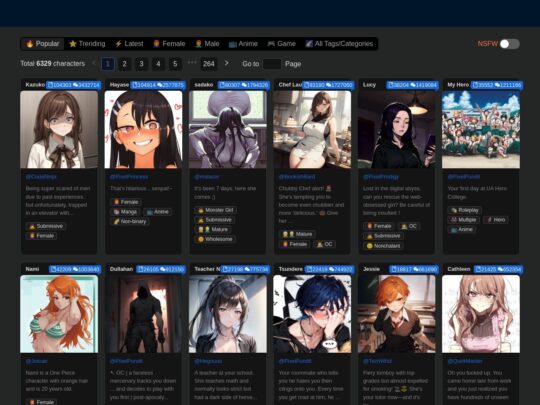
Task: Click the stats badge on Hayase card
Action: (x=158, y=85)
